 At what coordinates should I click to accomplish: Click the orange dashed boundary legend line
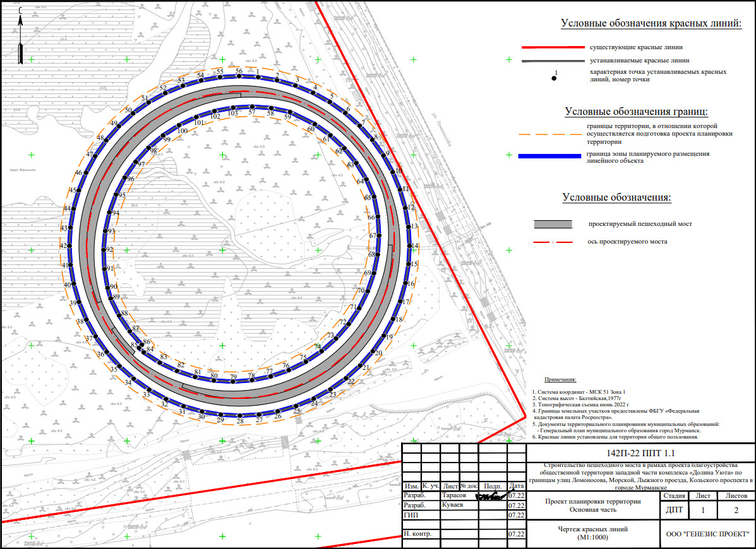coord(548,134)
